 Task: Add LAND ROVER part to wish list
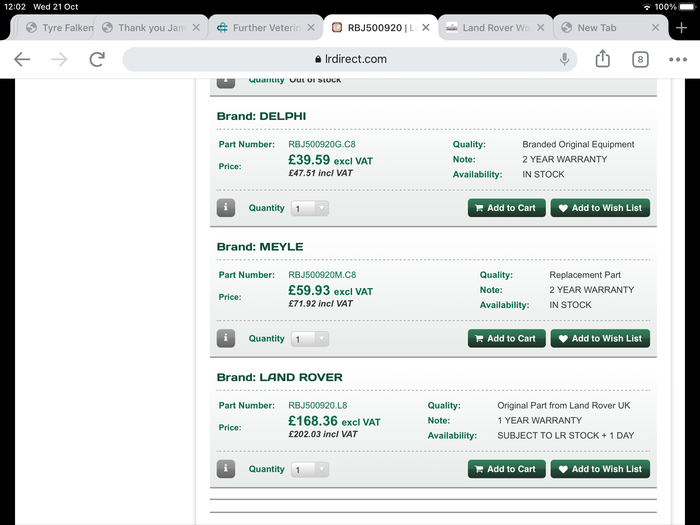(600, 469)
